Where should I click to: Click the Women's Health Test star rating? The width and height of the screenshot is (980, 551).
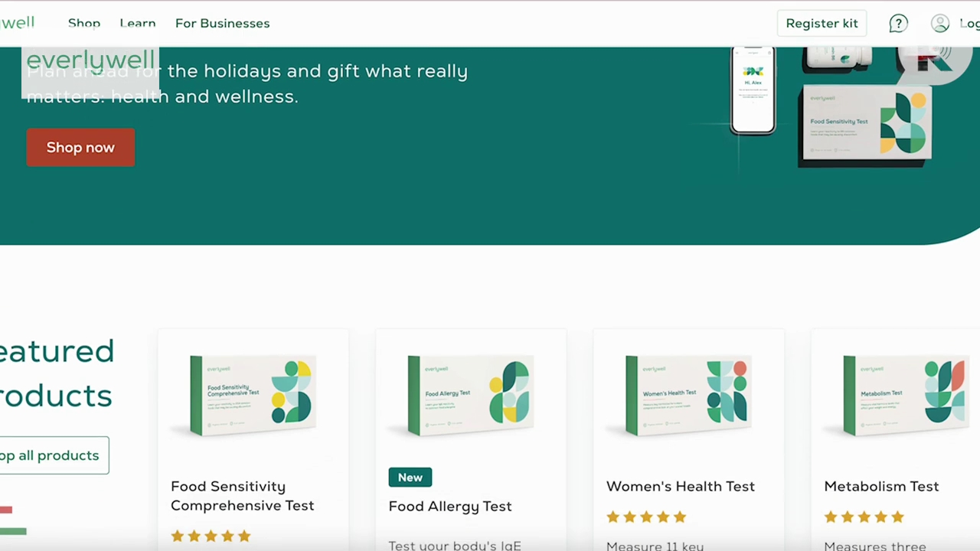646,517
